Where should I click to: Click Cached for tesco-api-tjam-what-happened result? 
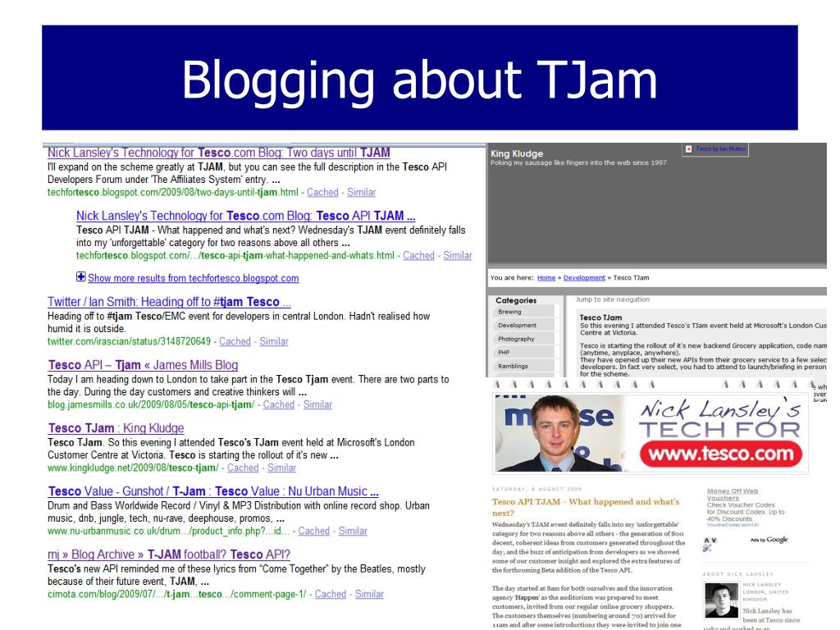tap(419, 256)
